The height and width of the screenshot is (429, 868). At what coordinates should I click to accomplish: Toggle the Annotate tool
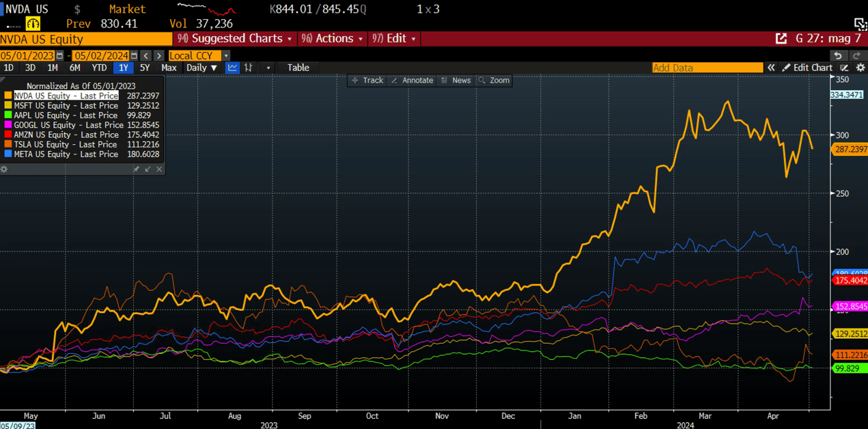point(411,81)
